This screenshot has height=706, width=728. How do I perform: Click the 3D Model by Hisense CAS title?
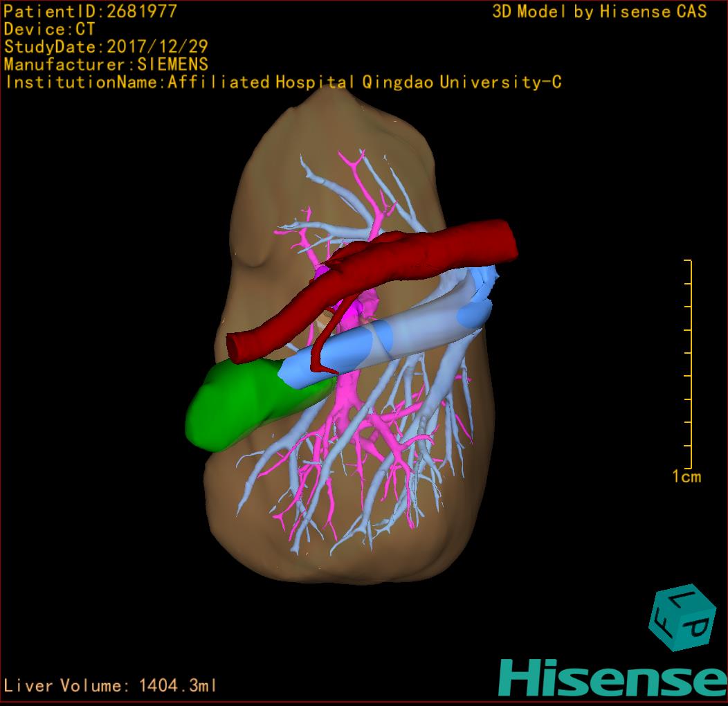click(x=599, y=12)
